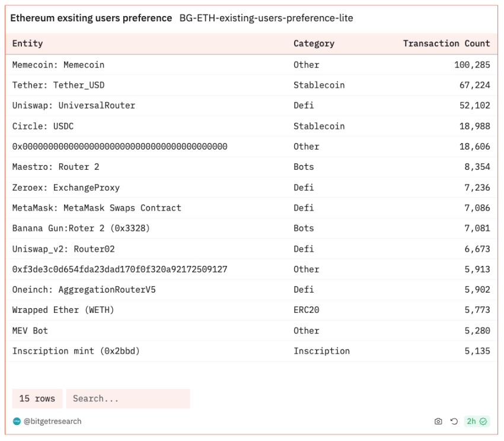Open the BG-ETH-existing-users-preference-lite query link
This screenshot has width=504, height=441.
tap(266, 18)
